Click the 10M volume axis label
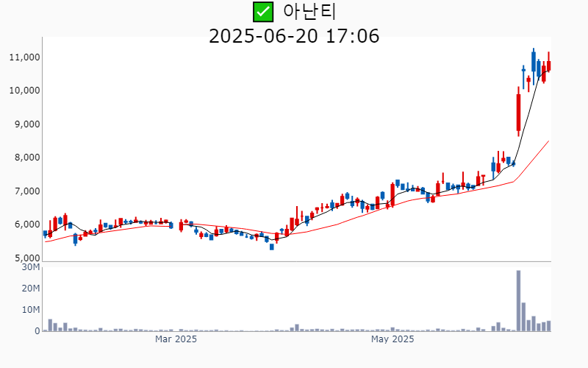Viewport: 588px width, 368px height. [31, 310]
